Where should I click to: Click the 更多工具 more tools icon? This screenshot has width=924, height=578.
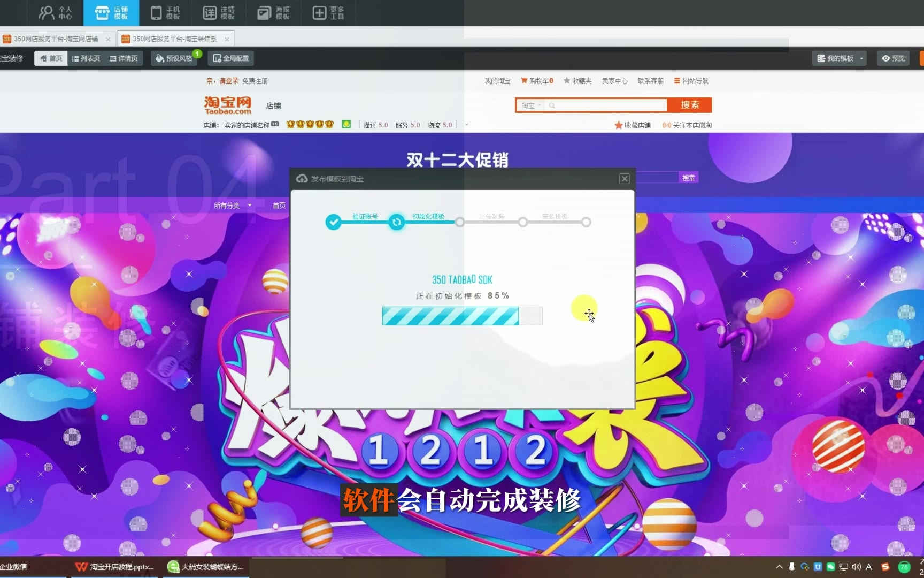pos(328,13)
